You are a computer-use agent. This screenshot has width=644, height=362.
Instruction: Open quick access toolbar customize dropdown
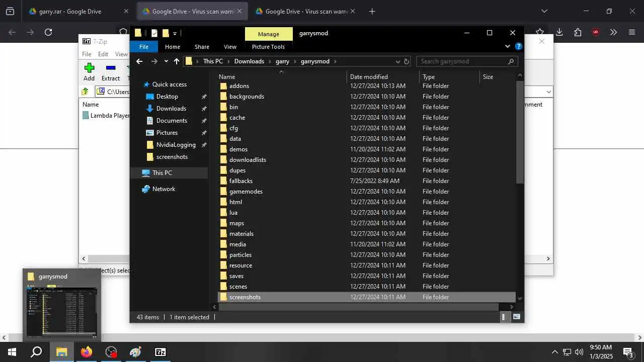pyautogui.click(x=175, y=34)
